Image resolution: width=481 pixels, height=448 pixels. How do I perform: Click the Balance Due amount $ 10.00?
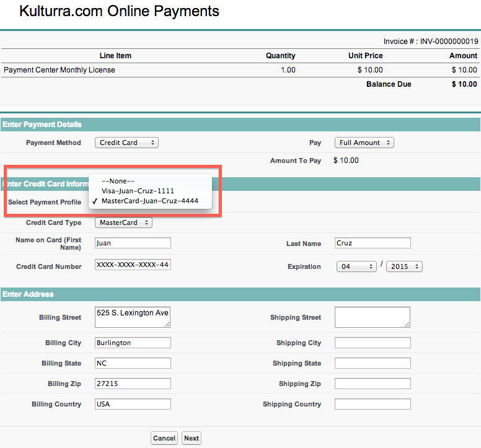click(464, 84)
